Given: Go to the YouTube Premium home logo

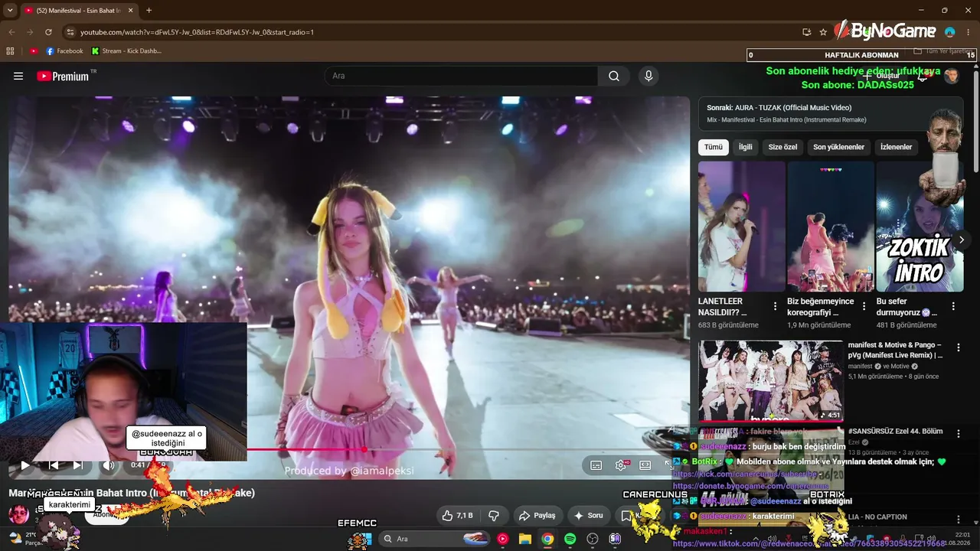Looking at the screenshot, I should [x=63, y=77].
